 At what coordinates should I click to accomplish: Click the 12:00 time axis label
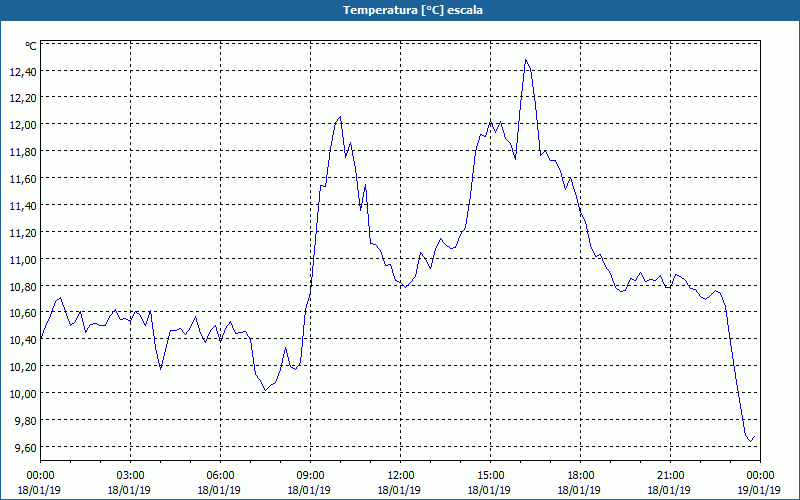click(x=401, y=476)
